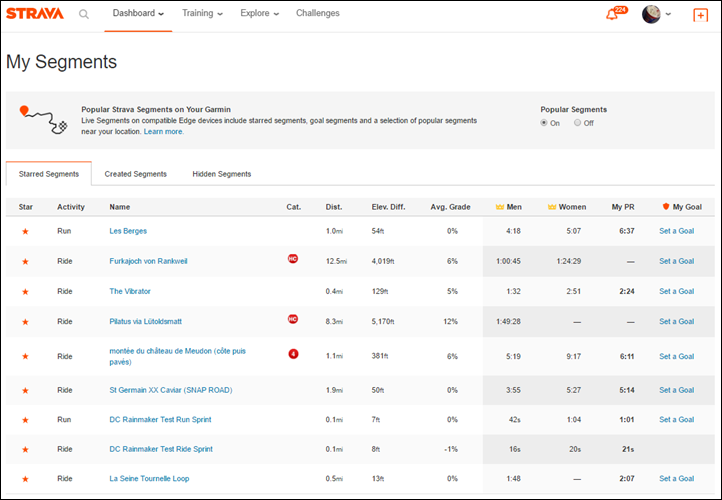Set a Goal for Les Berges
The height and width of the screenshot is (500, 722).
pos(676,231)
